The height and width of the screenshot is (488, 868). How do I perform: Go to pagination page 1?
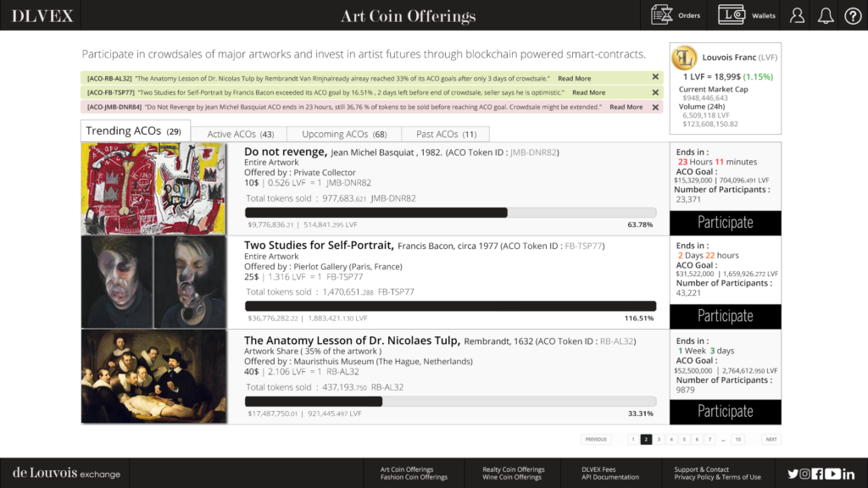(x=633, y=440)
